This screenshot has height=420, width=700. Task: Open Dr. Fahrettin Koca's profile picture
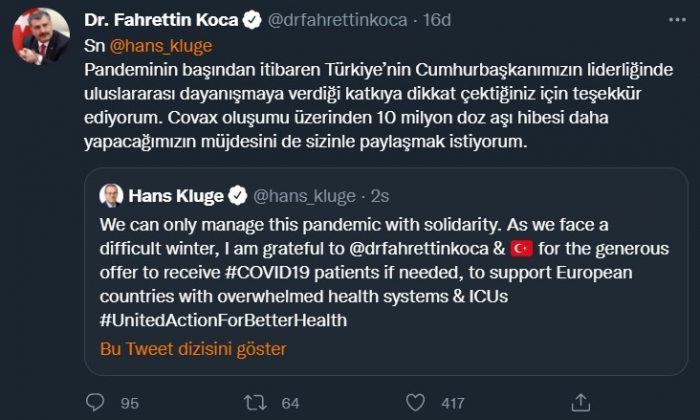coord(40,37)
